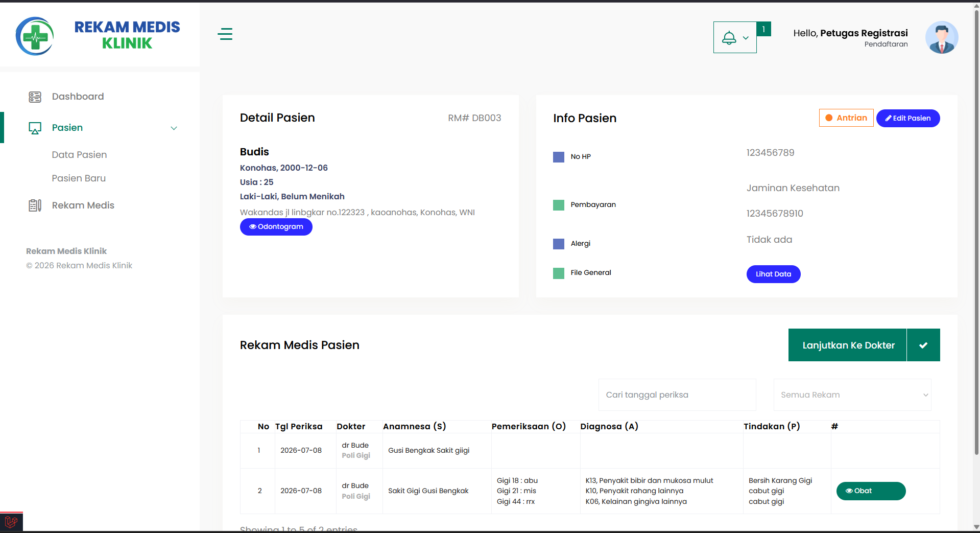Click the Lihat Data button
Viewport: 980px width, 533px height.
coord(774,274)
